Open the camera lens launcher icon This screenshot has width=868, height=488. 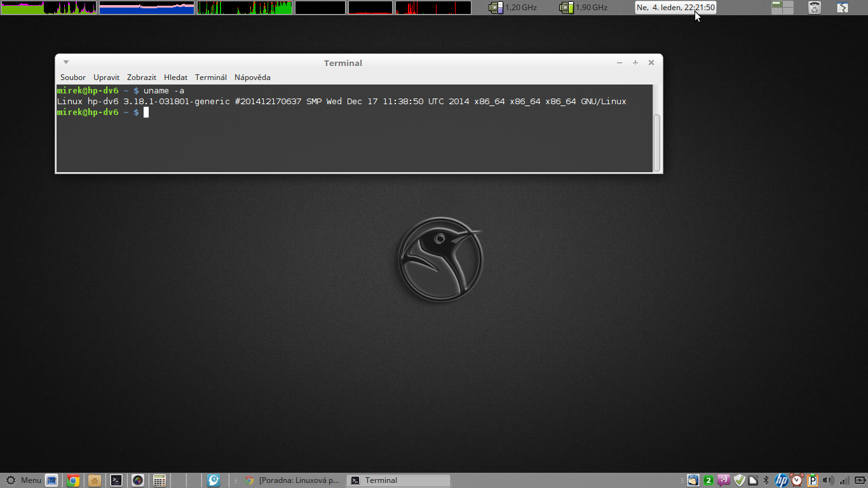pos(138,480)
